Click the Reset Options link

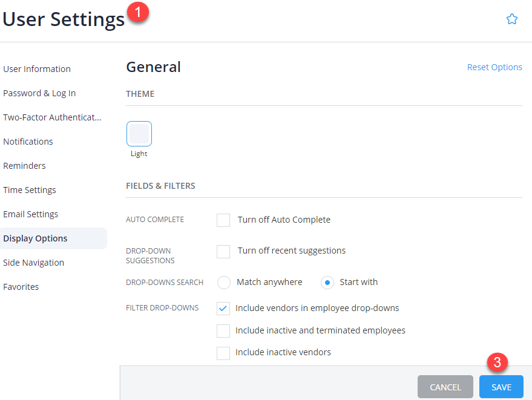(x=494, y=67)
